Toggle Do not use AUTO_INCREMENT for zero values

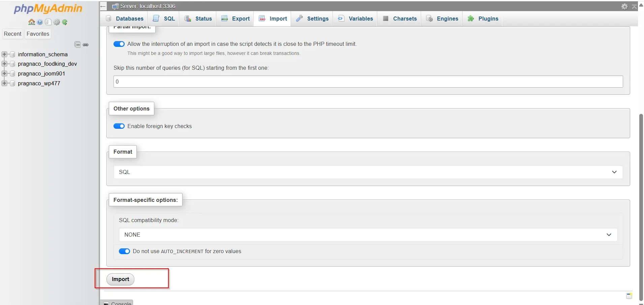click(x=124, y=251)
